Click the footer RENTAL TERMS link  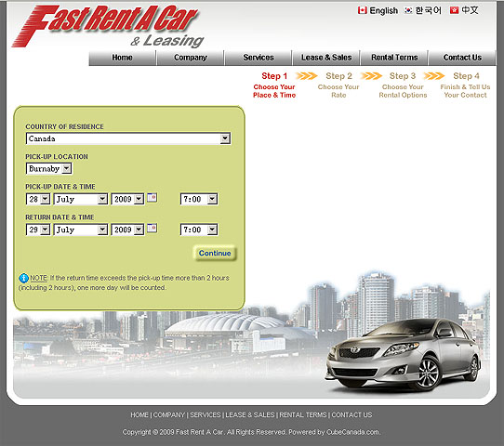303,414
